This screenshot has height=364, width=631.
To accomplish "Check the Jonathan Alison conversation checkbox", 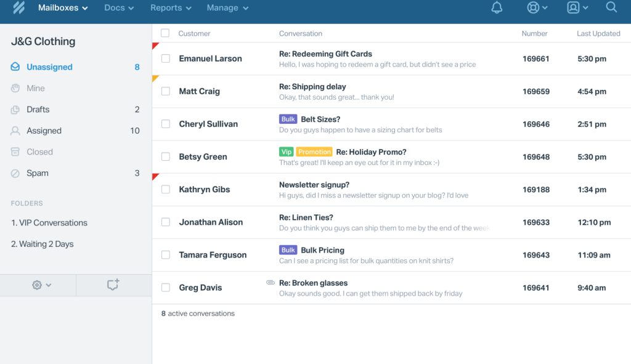I will [x=165, y=222].
